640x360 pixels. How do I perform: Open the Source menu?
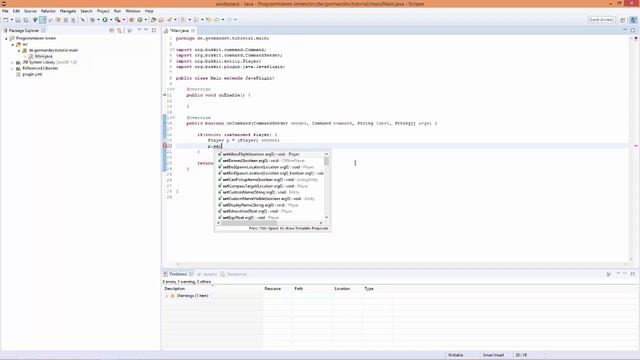[x=30, y=11]
